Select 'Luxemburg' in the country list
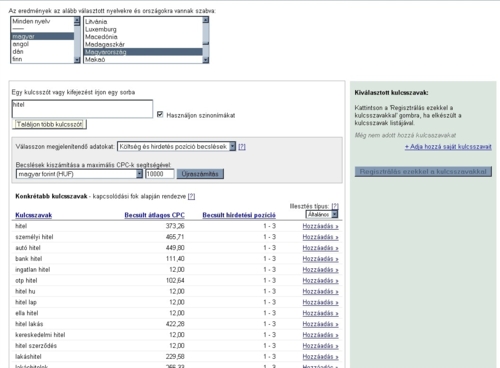500x368 pixels. pyautogui.click(x=143, y=29)
